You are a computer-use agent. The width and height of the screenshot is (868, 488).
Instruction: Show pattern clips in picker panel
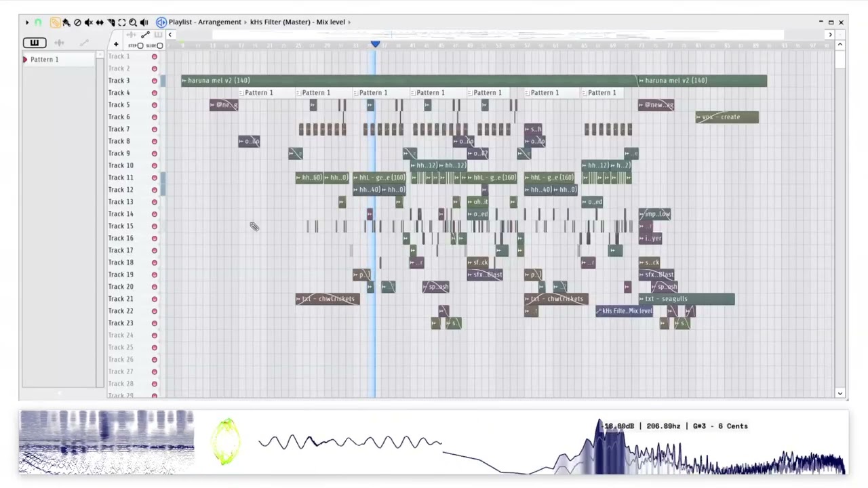click(x=35, y=43)
